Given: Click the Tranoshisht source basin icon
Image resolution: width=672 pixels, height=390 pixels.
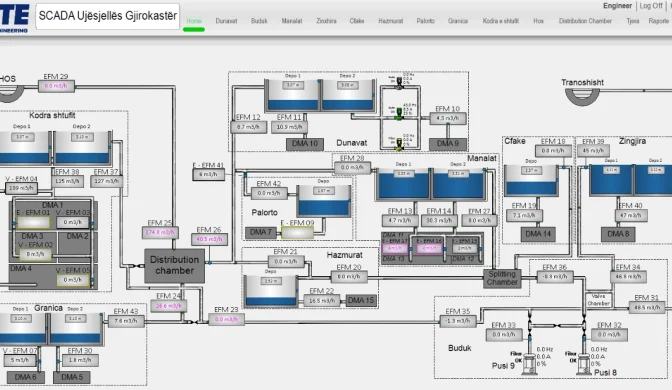Looking at the screenshot, I should coord(583,98).
